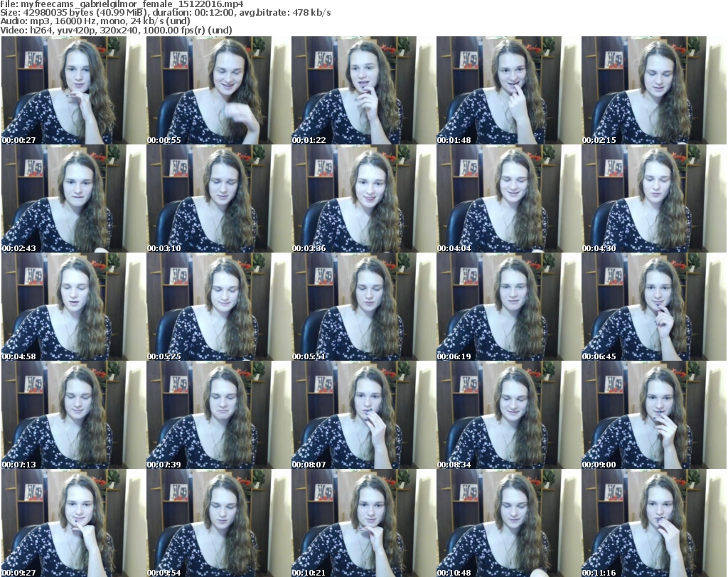
Task: Open the frame stamped 00:02:43
Action: click(74, 198)
